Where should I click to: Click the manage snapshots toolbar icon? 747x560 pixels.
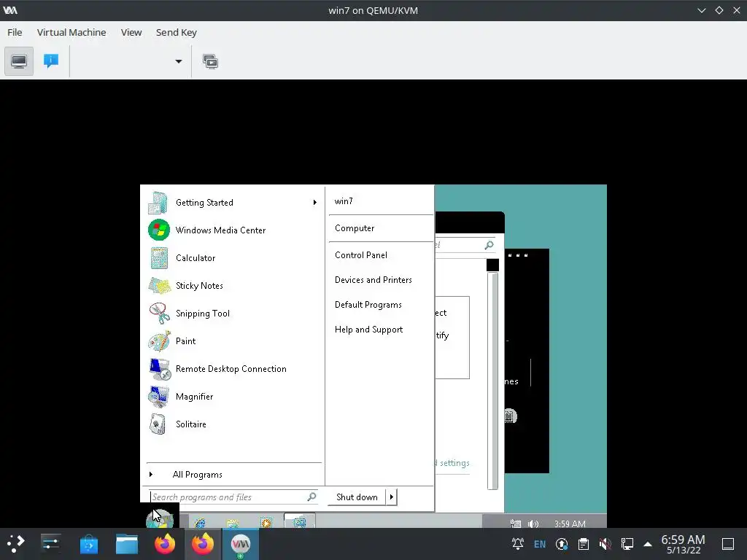point(210,61)
